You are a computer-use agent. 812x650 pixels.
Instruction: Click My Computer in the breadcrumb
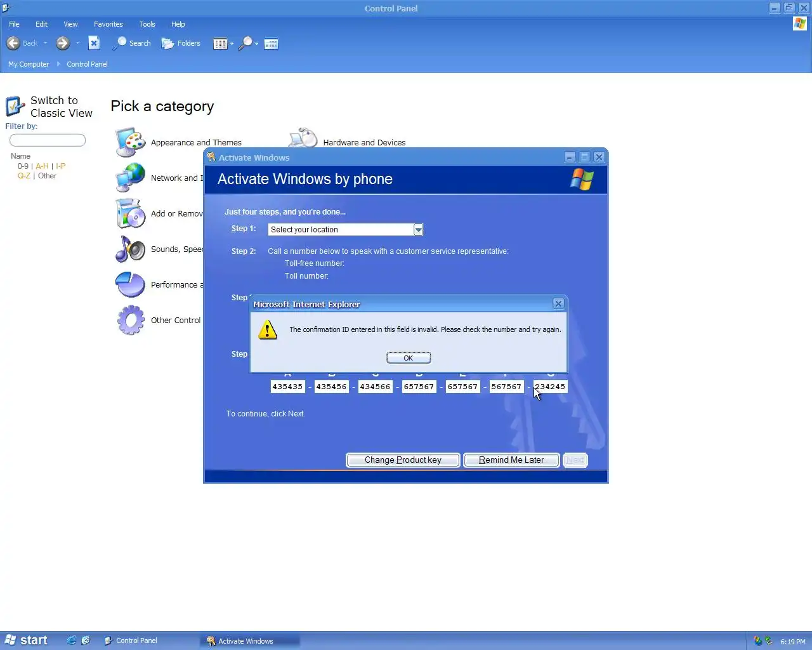[29, 64]
